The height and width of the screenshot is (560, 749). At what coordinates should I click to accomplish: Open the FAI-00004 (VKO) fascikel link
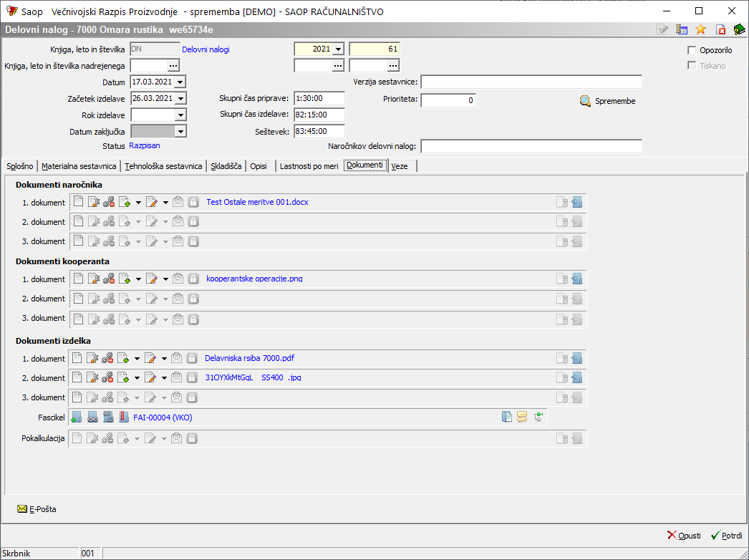163,417
